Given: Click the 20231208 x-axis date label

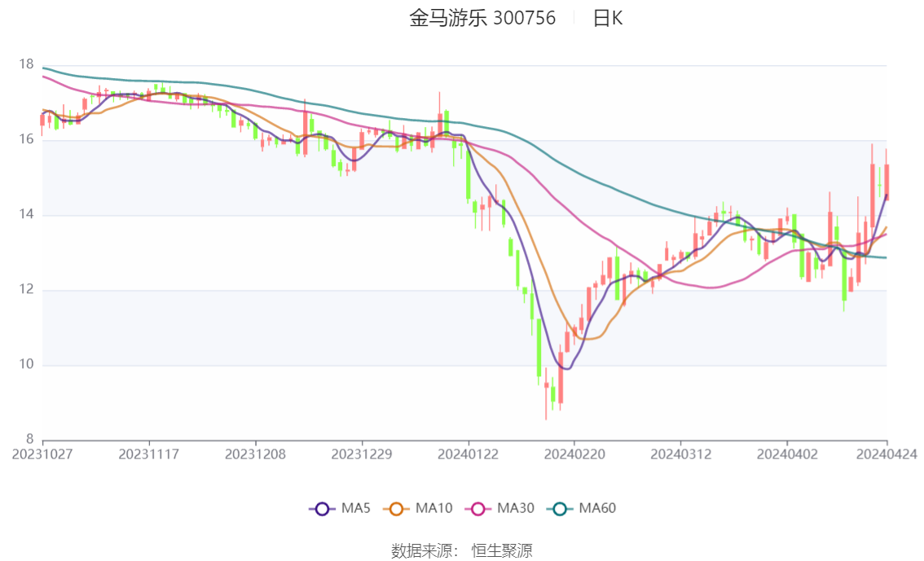Looking at the screenshot, I should click(255, 454).
